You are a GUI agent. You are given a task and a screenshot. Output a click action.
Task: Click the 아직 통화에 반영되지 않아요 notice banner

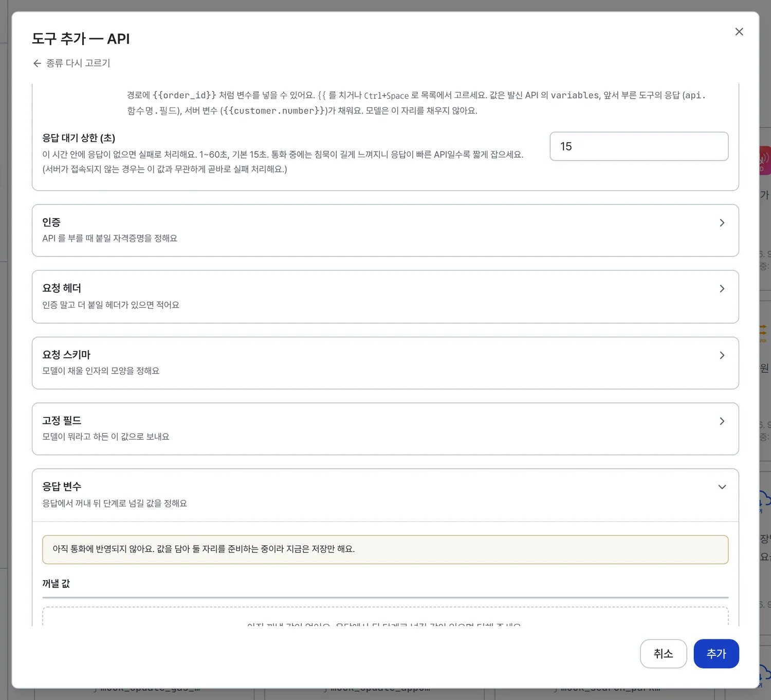(385, 549)
